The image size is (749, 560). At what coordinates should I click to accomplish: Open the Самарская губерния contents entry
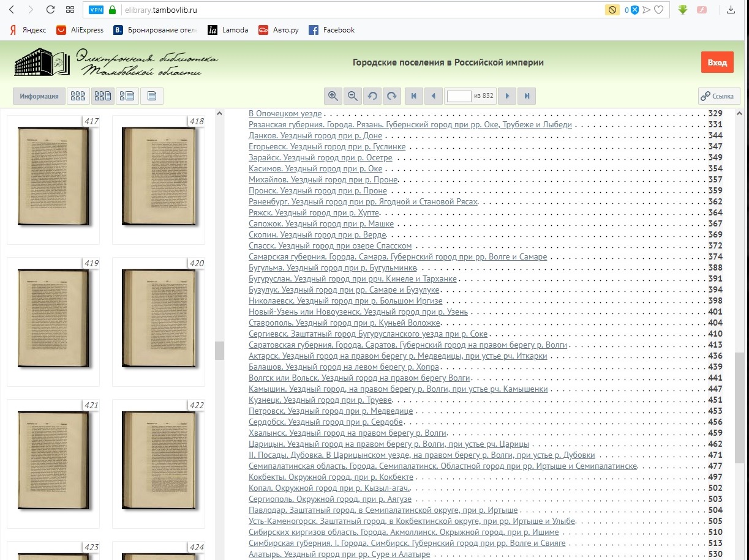click(397, 256)
